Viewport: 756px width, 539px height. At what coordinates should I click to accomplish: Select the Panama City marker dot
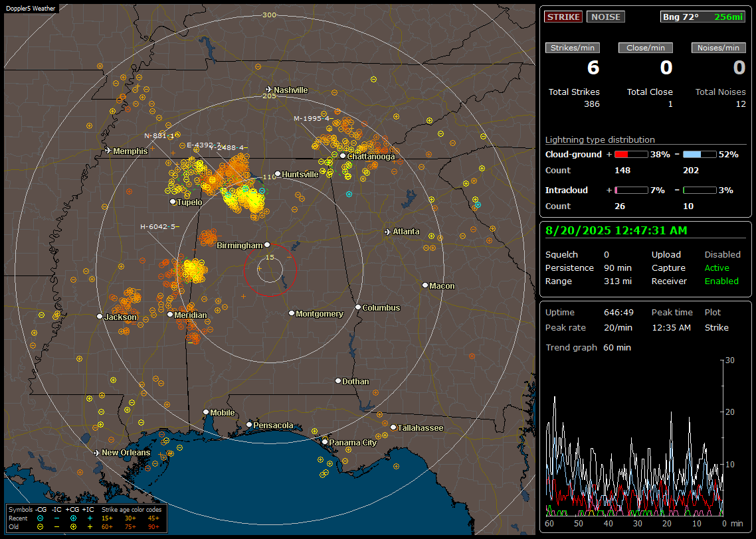tap(325, 441)
